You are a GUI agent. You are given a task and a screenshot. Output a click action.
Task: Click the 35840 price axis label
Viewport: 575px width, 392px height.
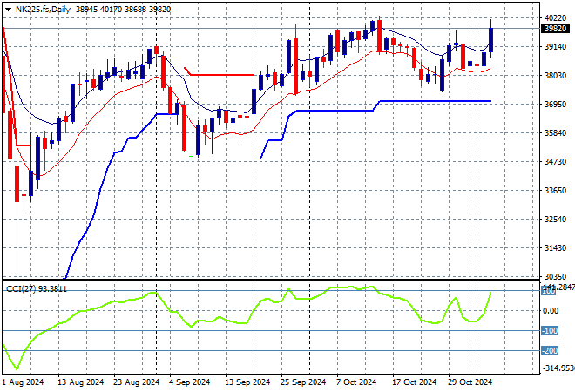[555, 132]
